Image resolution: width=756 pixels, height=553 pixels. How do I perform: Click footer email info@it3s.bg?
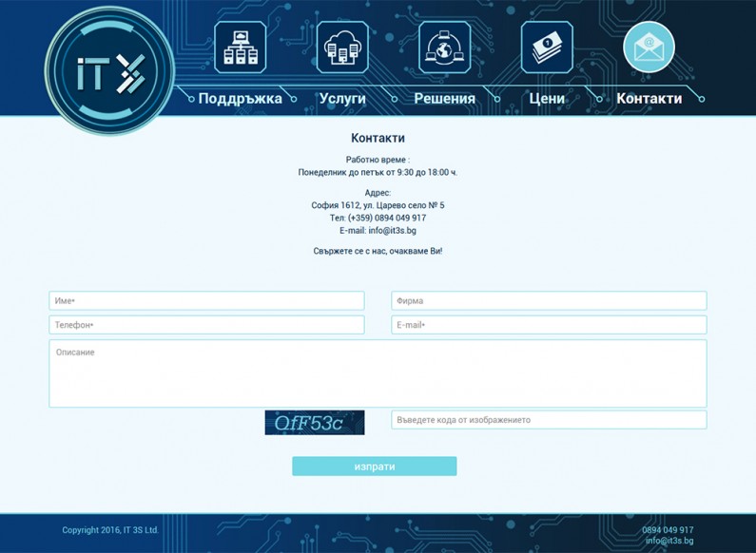click(x=669, y=541)
